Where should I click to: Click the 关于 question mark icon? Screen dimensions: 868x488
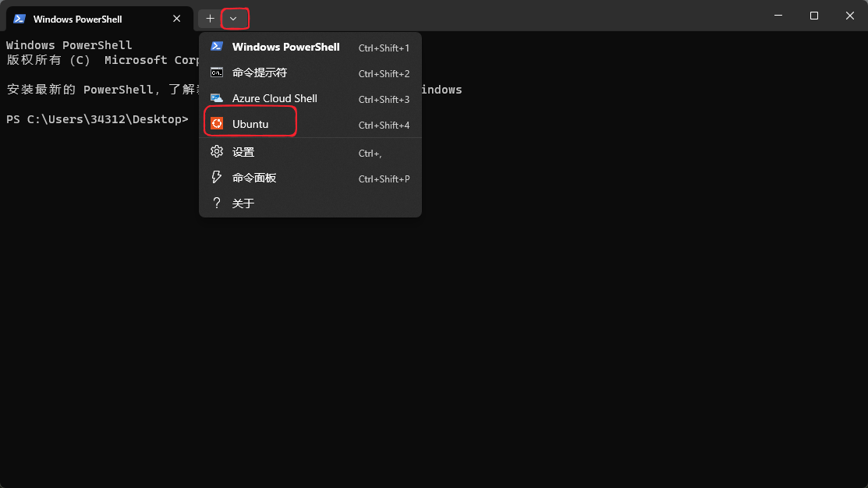217,203
